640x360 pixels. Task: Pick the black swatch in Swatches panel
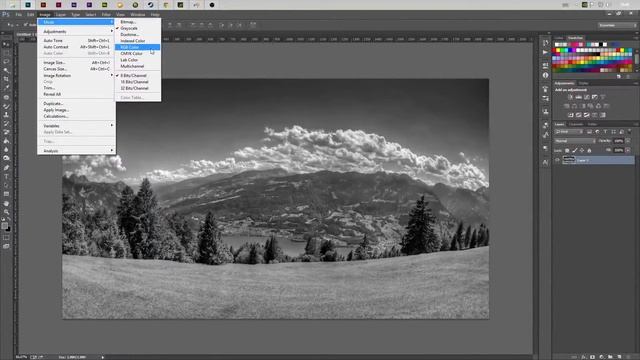coord(601,44)
